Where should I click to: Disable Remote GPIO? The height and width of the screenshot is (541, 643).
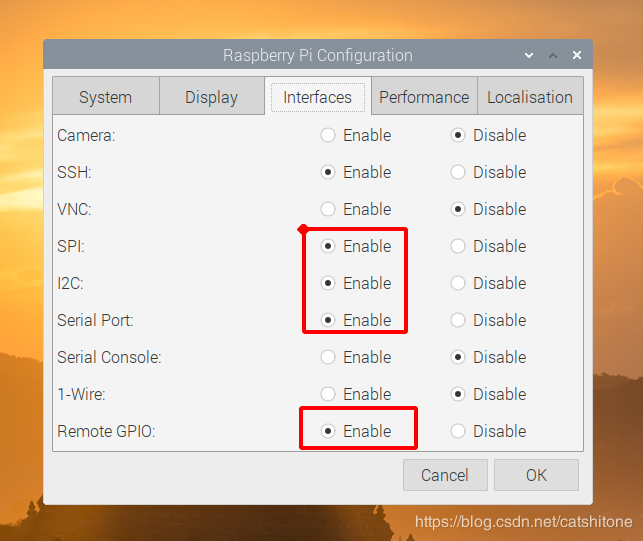point(458,431)
